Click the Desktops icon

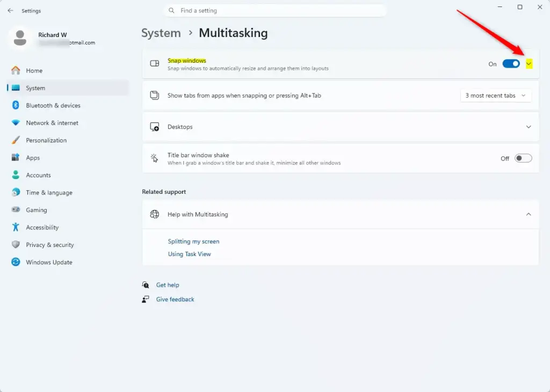tap(154, 127)
